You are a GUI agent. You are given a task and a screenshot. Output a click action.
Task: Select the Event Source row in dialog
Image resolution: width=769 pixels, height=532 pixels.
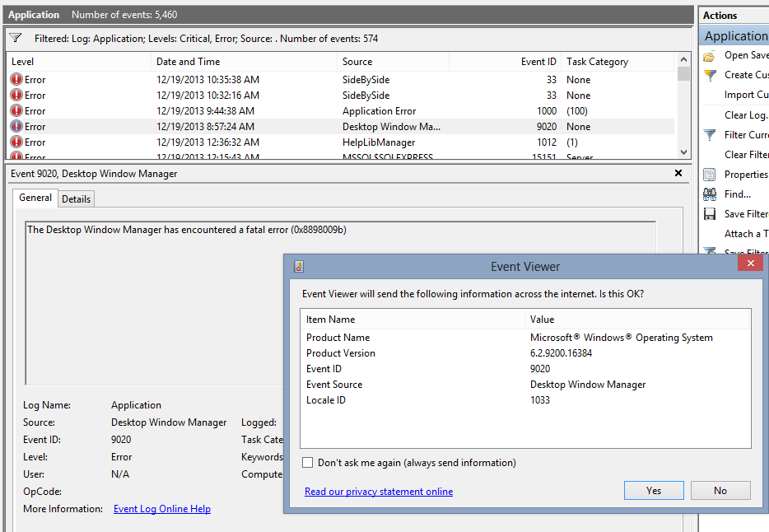pos(525,385)
